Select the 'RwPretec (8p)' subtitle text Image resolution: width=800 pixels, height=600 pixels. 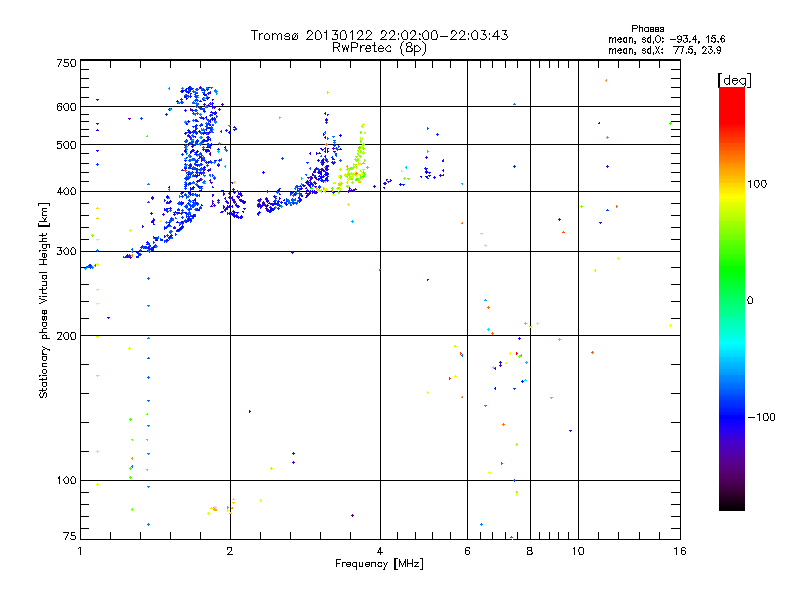coord(379,48)
